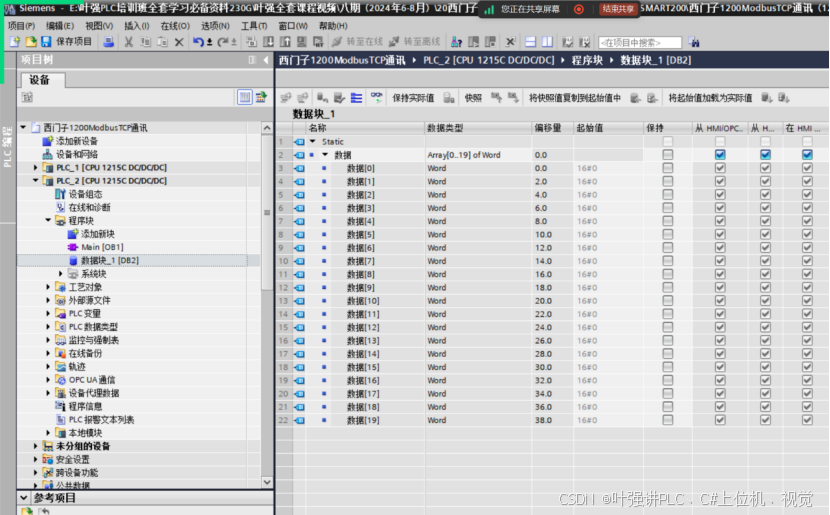Click the Delete X icon in toolbar
830x515 pixels.
[x=179, y=42]
